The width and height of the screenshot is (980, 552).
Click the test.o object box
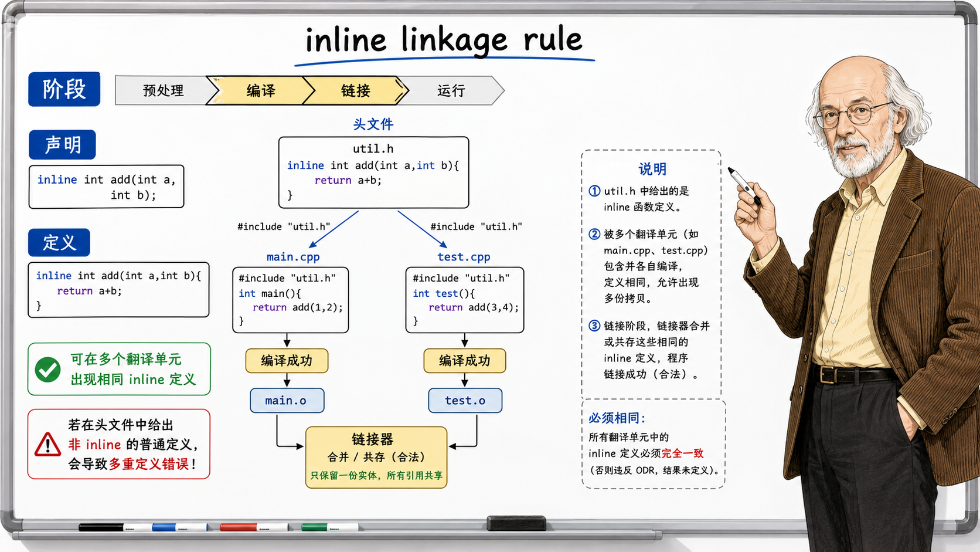(x=465, y=401)
